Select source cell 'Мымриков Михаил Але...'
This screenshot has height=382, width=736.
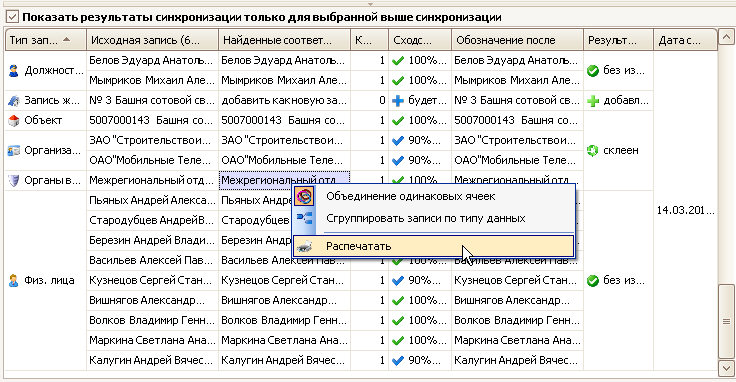[153, 81]
